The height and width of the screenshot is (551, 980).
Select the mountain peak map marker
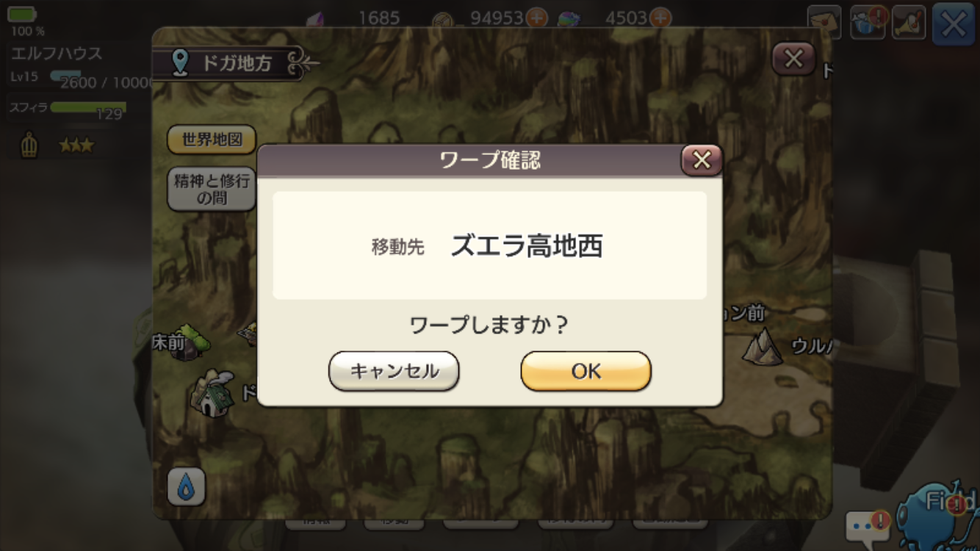(x=763, y=347)
